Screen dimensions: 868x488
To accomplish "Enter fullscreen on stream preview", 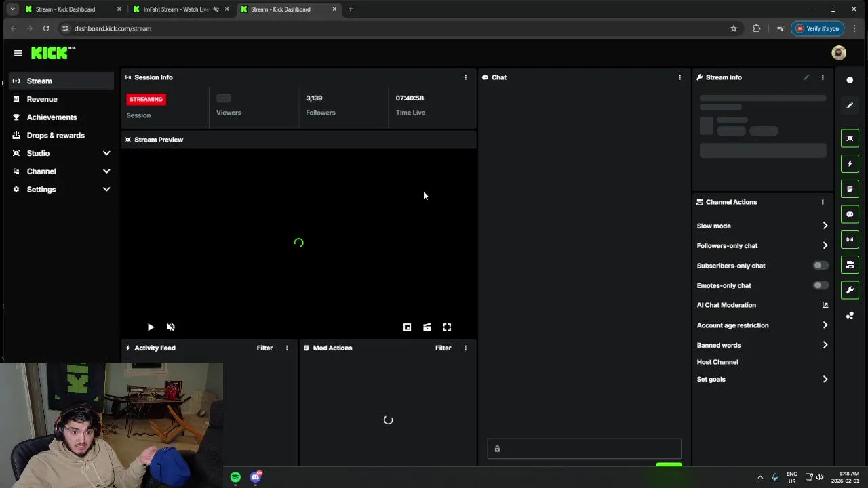I will pos(447,327).
